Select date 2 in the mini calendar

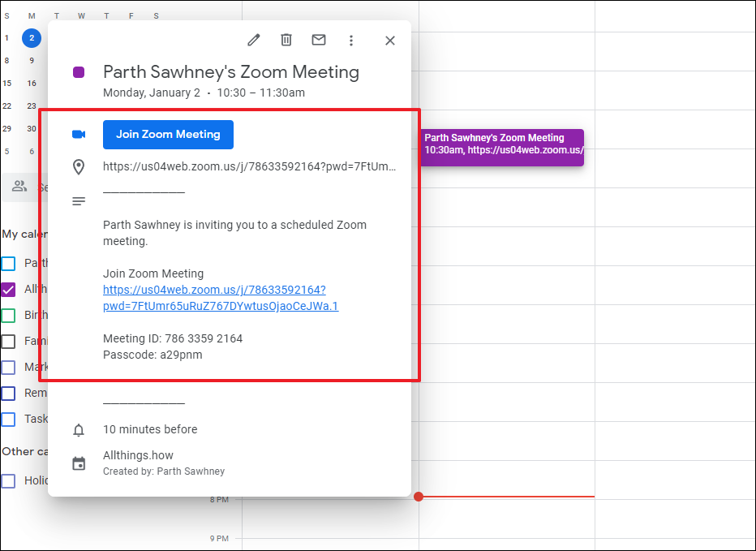point(32,37)
